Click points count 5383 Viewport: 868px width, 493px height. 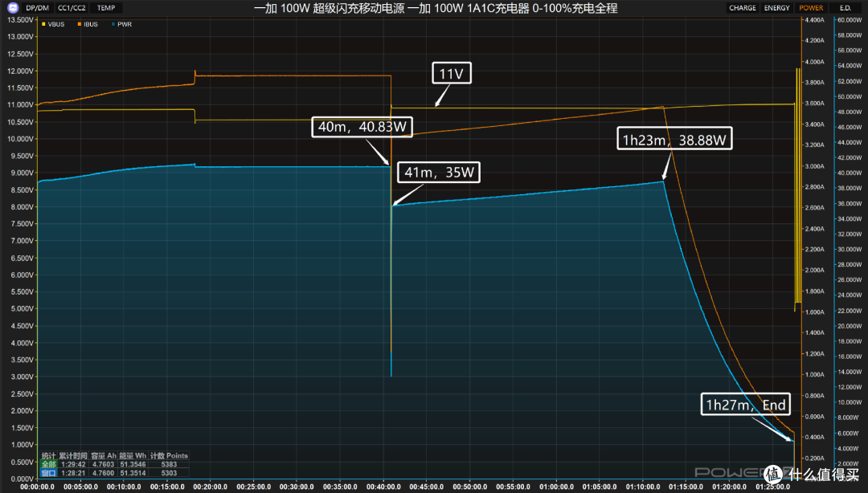coord(169,464)
